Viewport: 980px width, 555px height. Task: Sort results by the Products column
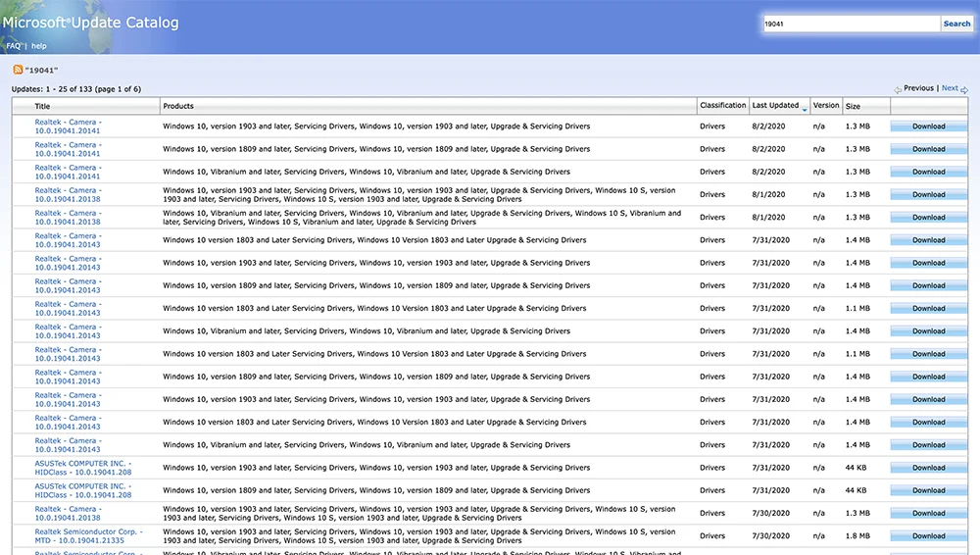click(x=178, y=106)
